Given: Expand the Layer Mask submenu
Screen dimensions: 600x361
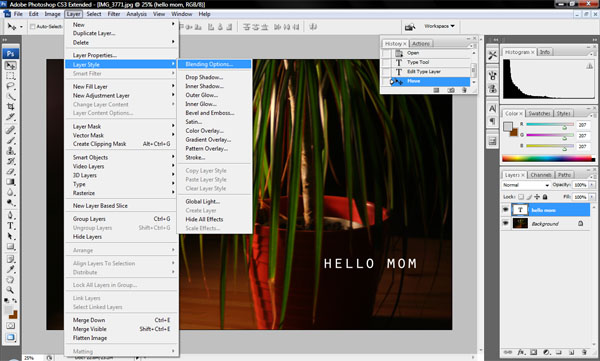Looking at the screenshot, I should point(122,126).
